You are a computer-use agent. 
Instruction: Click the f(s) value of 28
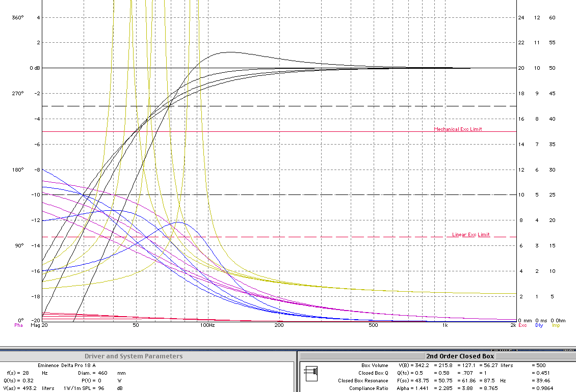25,373
